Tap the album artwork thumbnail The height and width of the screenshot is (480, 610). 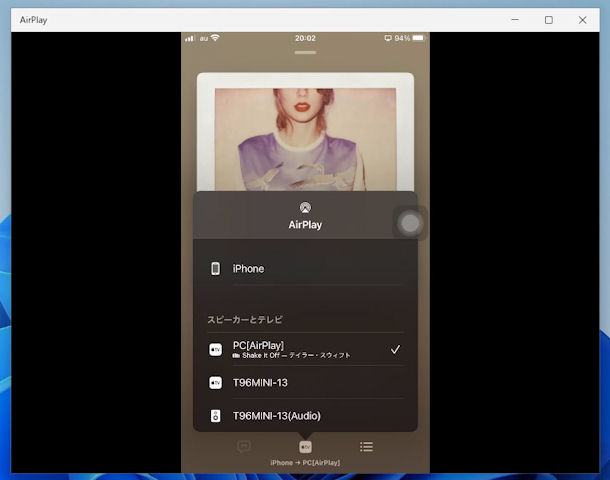pyautogui.click(x=305, y=132)
